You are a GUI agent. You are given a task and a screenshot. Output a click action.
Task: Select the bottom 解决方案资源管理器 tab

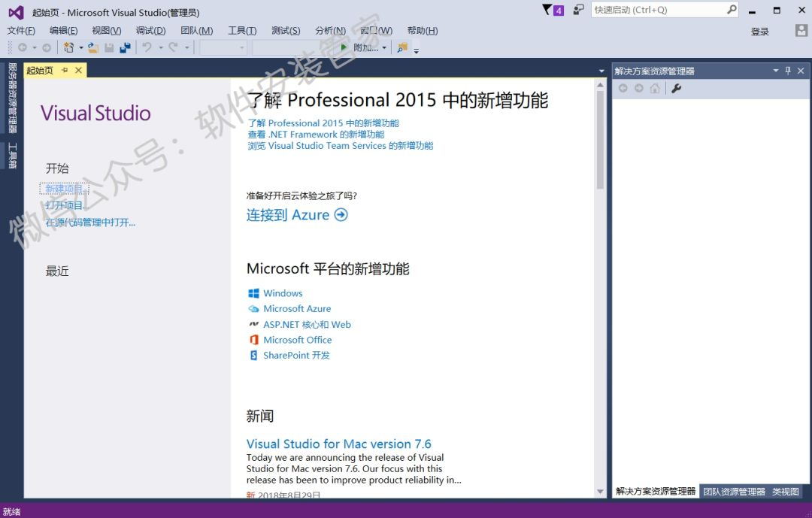click(x=656, y=492)
